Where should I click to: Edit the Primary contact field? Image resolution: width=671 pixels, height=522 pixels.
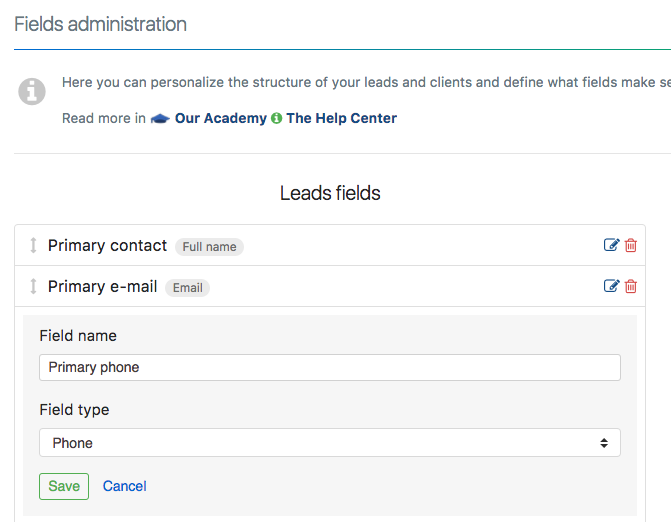(x=611, y=246)
